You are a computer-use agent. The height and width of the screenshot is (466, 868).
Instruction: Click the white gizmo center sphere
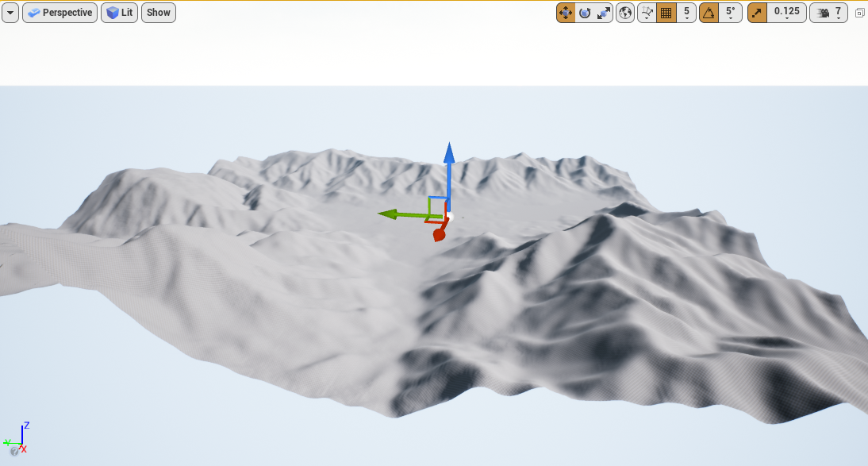click(450, 217)
